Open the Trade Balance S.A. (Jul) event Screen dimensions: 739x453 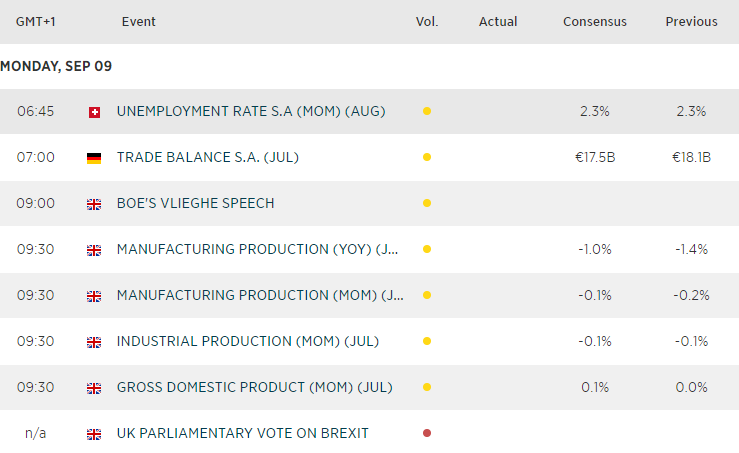[x=207, y=158]
